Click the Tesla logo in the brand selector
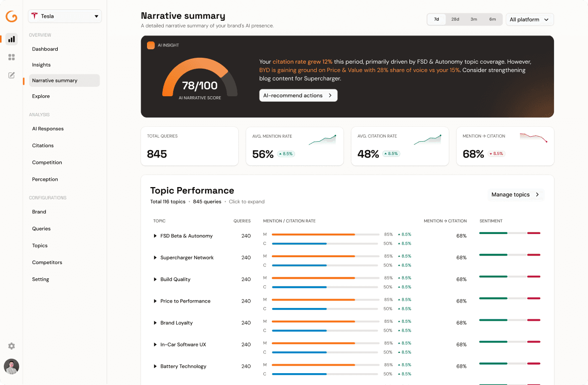588x385 pixels. tap(35, 16)
